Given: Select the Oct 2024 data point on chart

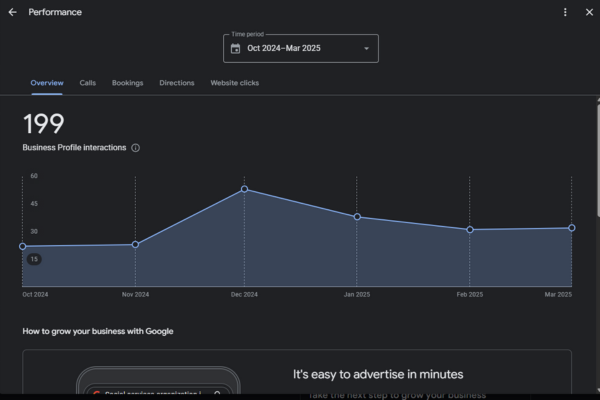Looking at the screenshot, I should 23,247.
